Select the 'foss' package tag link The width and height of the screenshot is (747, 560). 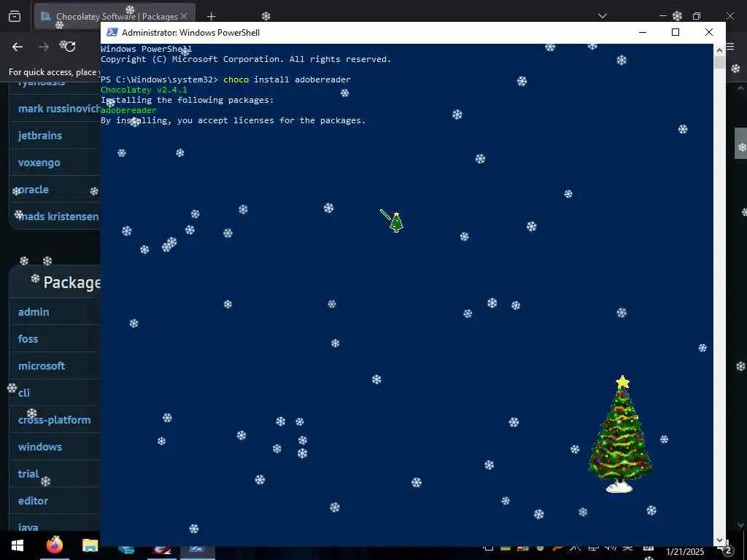[28, 339]
